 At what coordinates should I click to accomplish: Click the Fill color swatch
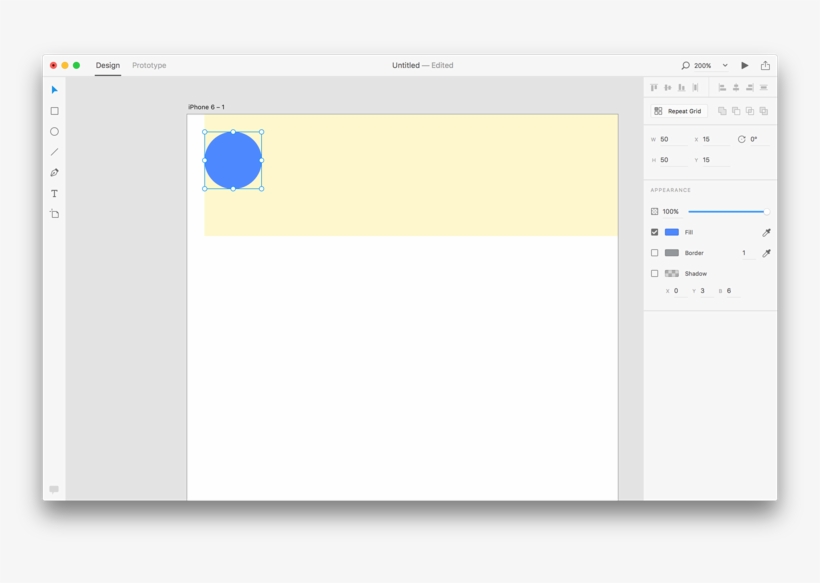pyautogui.click(x=671, y=231)
